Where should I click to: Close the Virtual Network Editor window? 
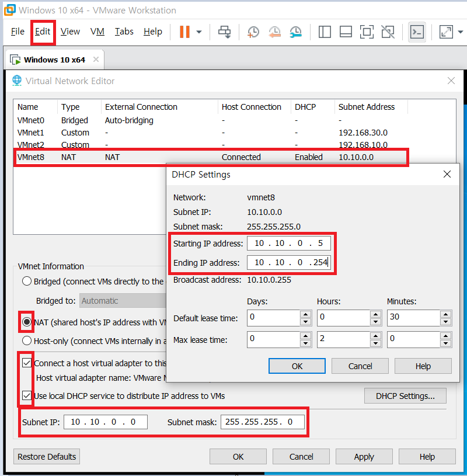451,81
